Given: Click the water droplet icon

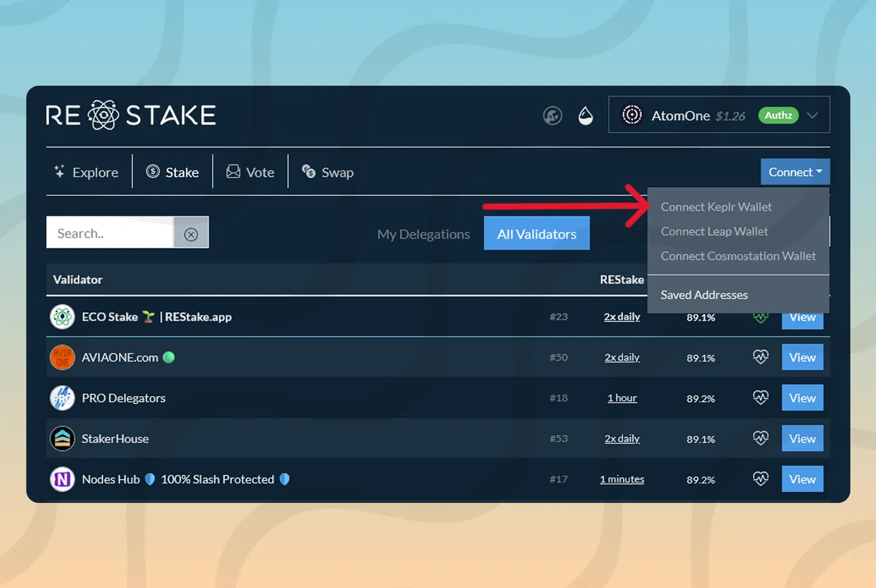Looking at the screenshot, I should pyautogui.click(x=586, y=116).
